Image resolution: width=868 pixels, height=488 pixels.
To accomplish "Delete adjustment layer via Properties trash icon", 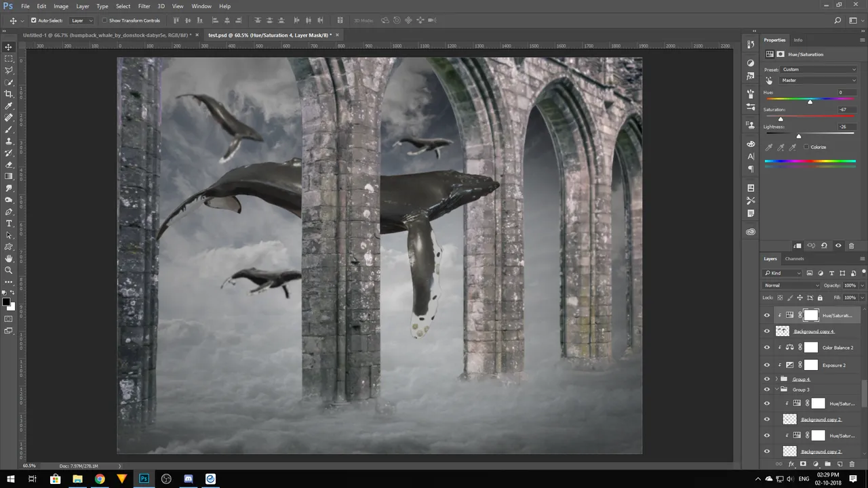I will 852,245.
